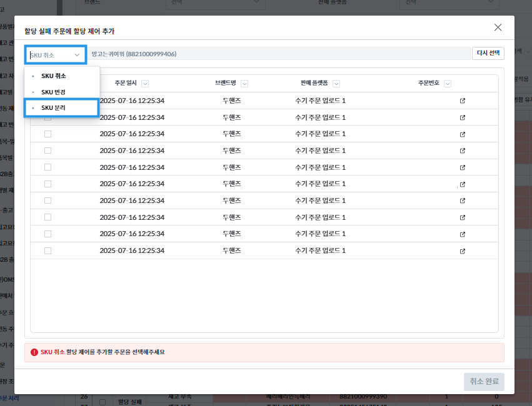Tick the fifth order row's checkbox
532x406 pixels.
(x=48, y=167)
